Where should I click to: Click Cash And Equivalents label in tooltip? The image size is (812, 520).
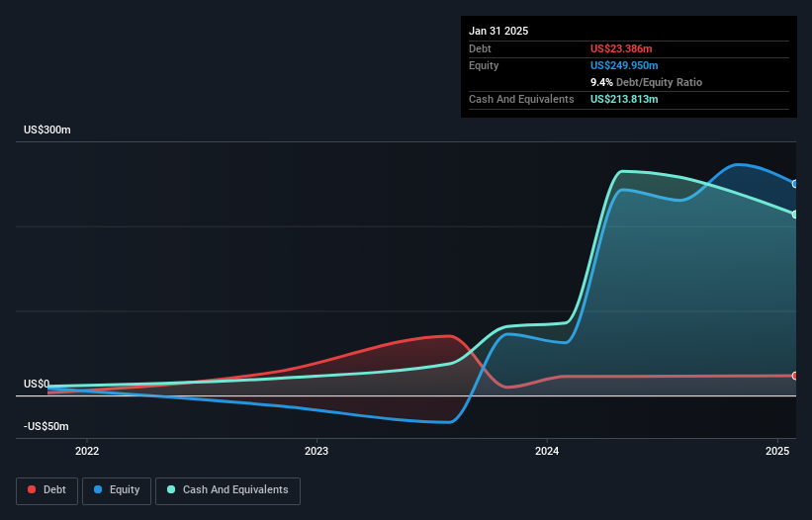(521, 99)
